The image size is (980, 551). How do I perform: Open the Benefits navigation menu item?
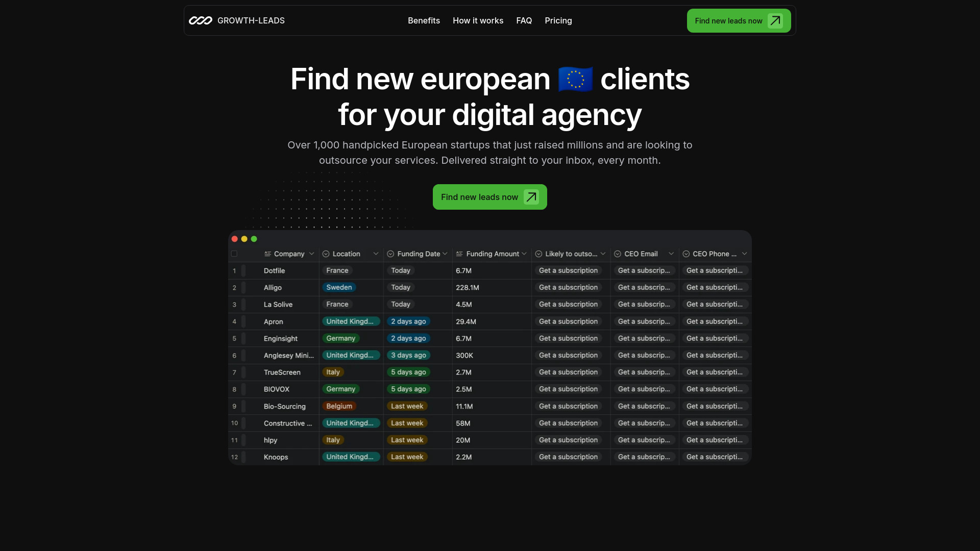point(423,20)
